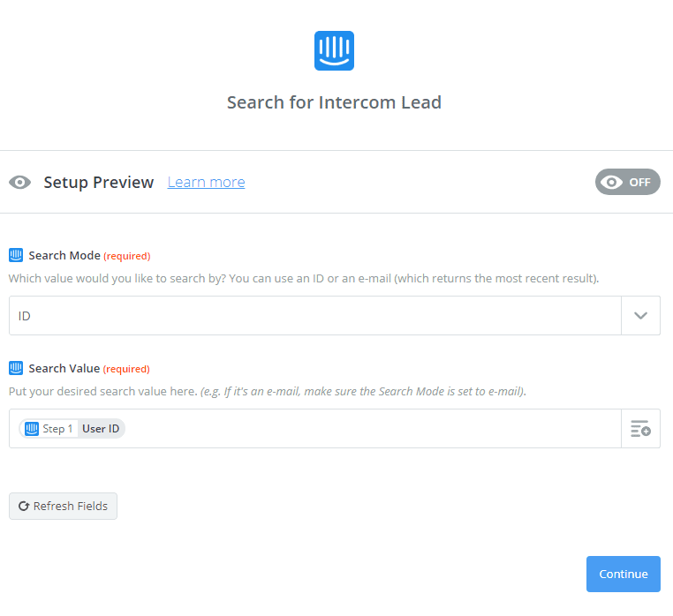Click the Intercom icon inside Step 1 pill
The image size is (673, 616).
(x=32, y=429)
